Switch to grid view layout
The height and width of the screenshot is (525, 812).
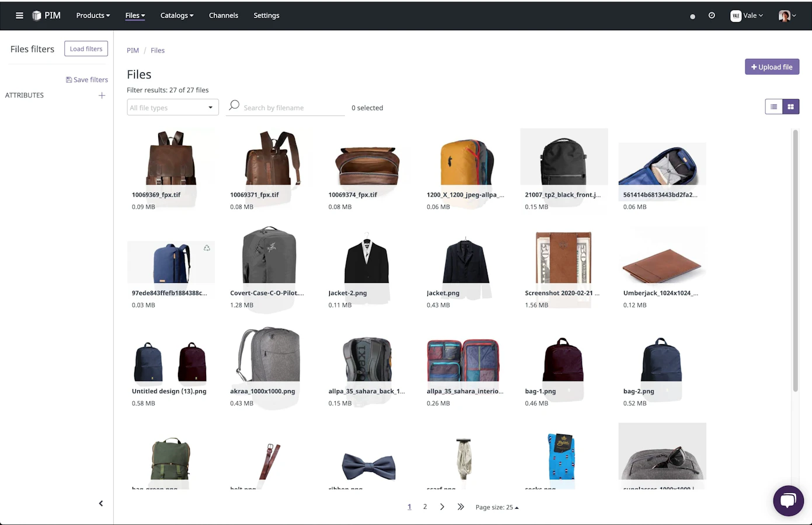tap(790, 107)
